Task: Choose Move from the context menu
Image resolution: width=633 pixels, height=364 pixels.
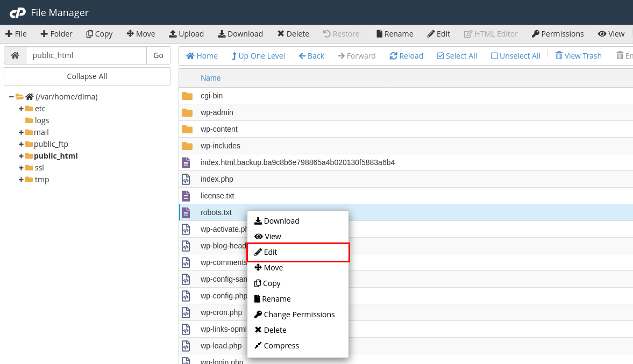Action: pyautogui.click(x=298, y=268)
